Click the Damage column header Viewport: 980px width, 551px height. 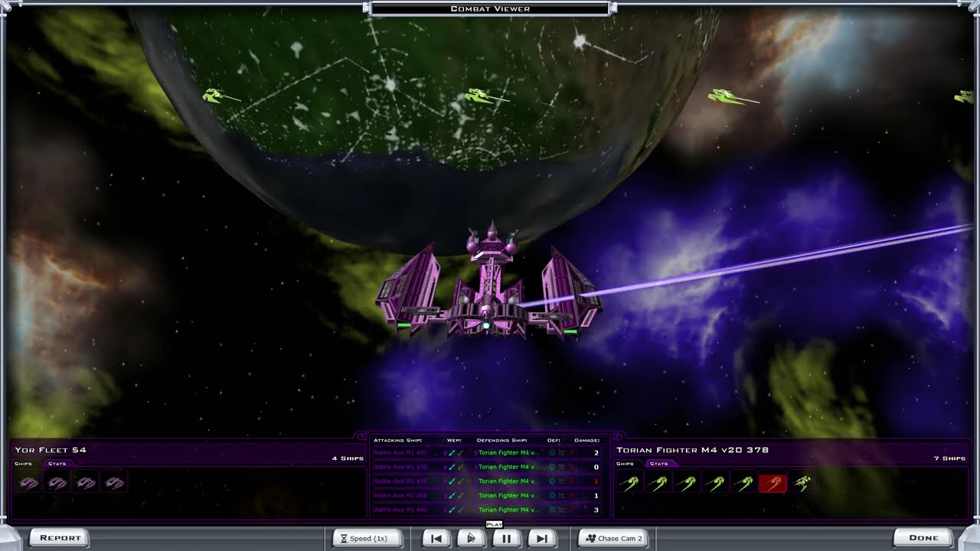point(586,441)
